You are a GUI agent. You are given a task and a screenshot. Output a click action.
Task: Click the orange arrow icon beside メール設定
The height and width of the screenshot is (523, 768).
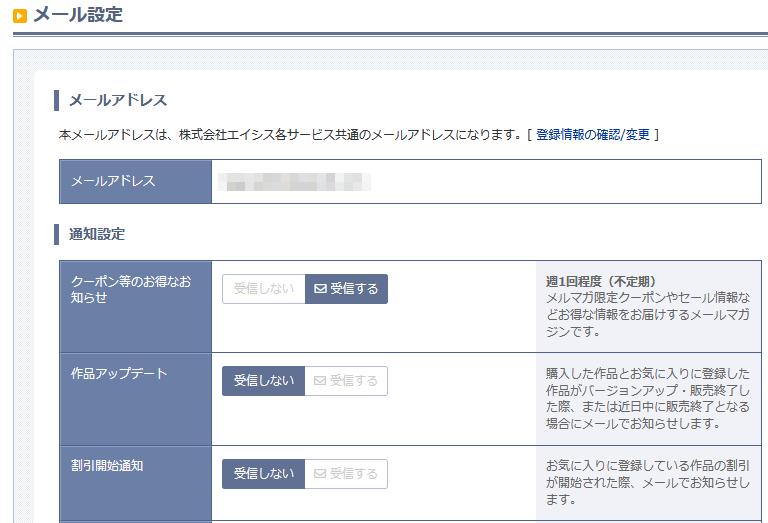pyautogui.click(x=20, y=16)
